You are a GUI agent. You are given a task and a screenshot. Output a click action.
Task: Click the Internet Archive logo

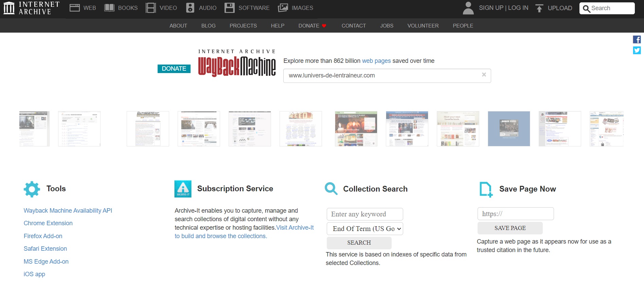pyautogui.click(x=31, y=8)
